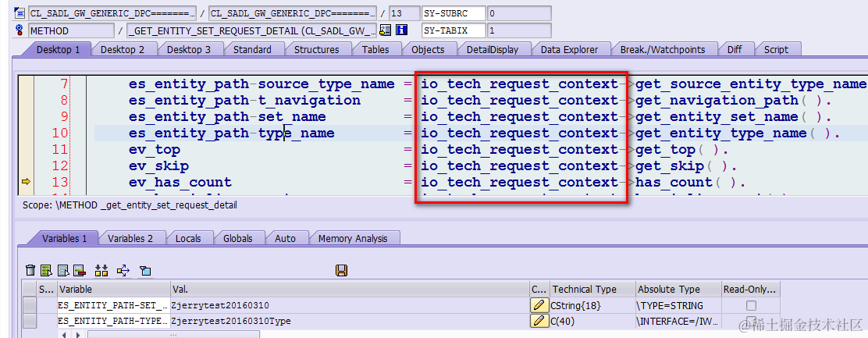
Task: Click pencil change icon for ES_ENTITY_PATH-SET row
Action: [539, 304]
